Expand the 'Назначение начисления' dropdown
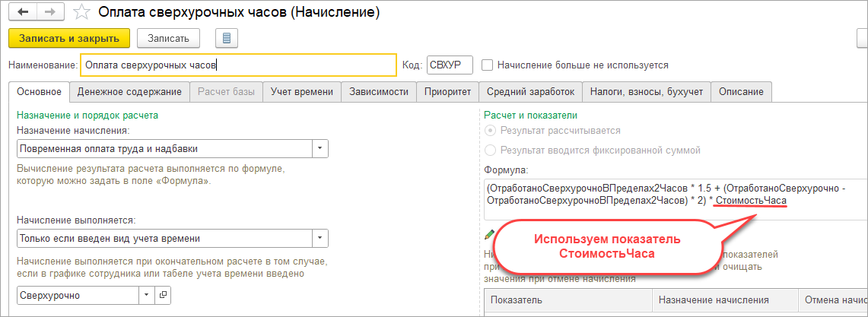The height and width of the screenshot is (317, 868). click(320, 148)
